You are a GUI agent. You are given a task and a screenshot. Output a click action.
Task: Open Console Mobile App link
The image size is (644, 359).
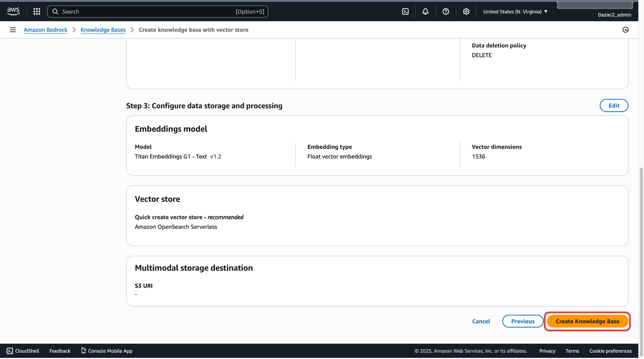click(x=107, y=351)
